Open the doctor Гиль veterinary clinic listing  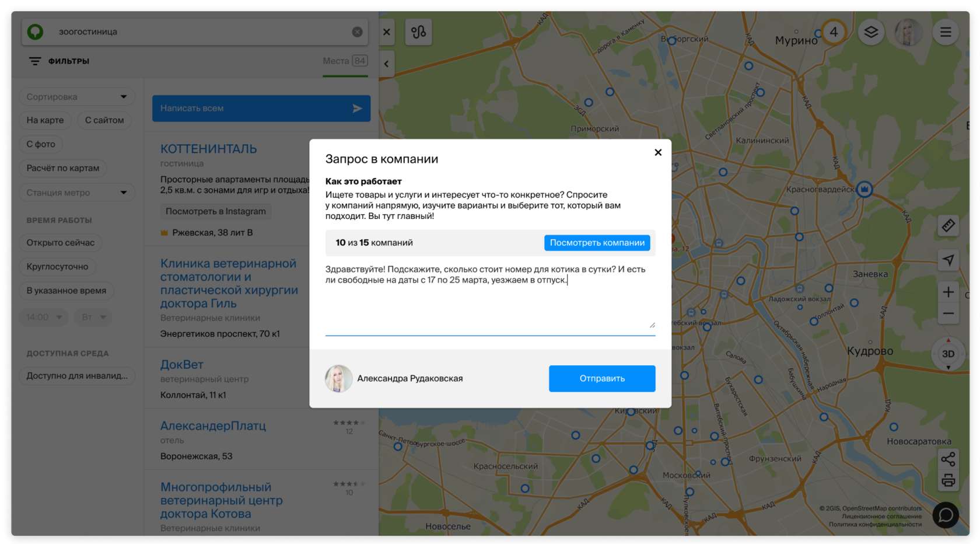click(229, 284)
